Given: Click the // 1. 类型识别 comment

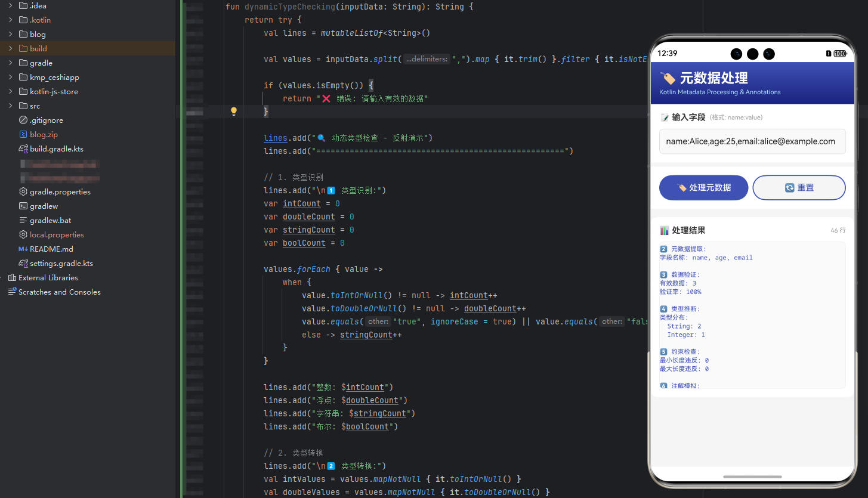Looking at the screenshot, I should (x=294, y=177).
